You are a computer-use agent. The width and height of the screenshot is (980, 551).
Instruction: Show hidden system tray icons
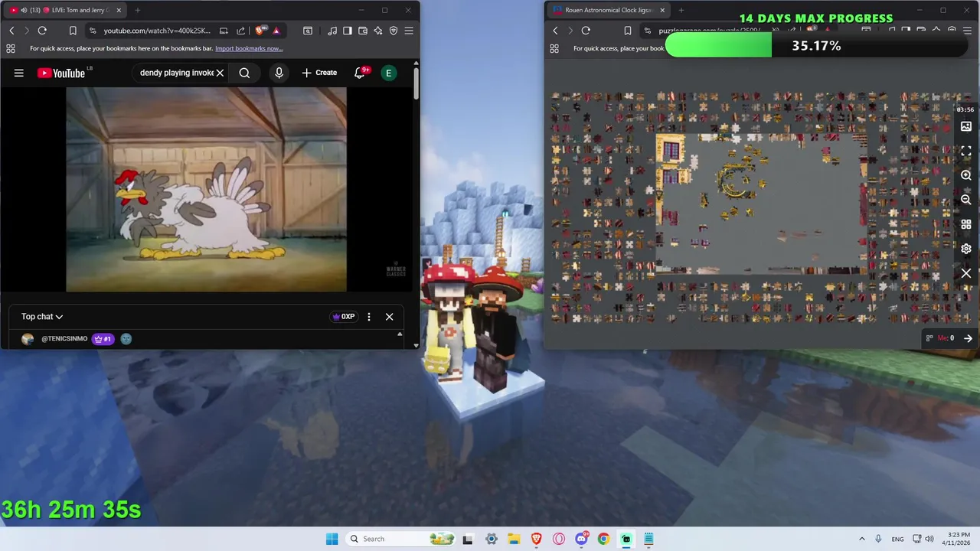click(x=862, y=539)
